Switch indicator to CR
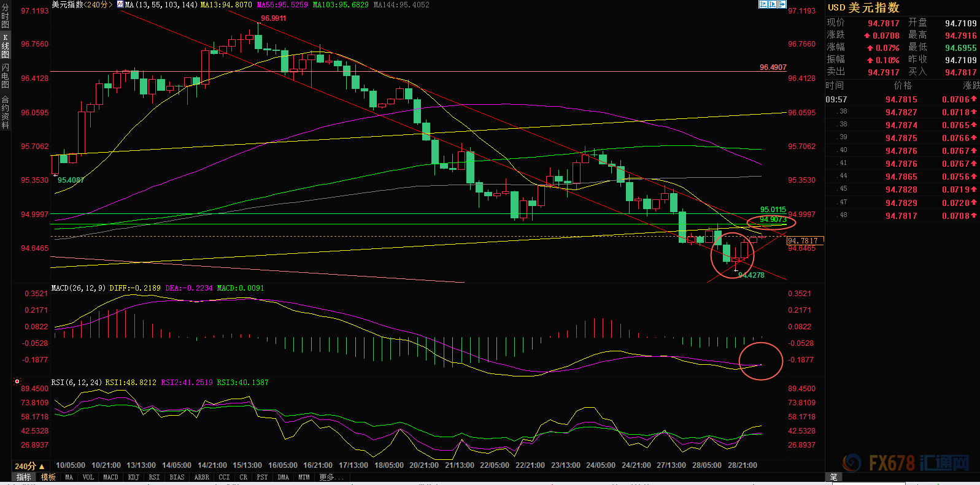This screenshot has width=980, height=485. [x=244, y=477]
